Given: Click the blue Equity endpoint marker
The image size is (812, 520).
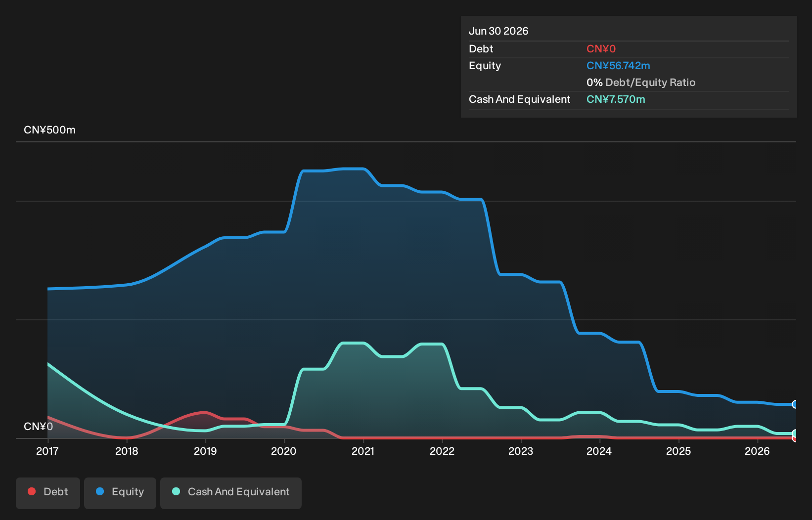Looking at the screenshot, I should [795, 404].
